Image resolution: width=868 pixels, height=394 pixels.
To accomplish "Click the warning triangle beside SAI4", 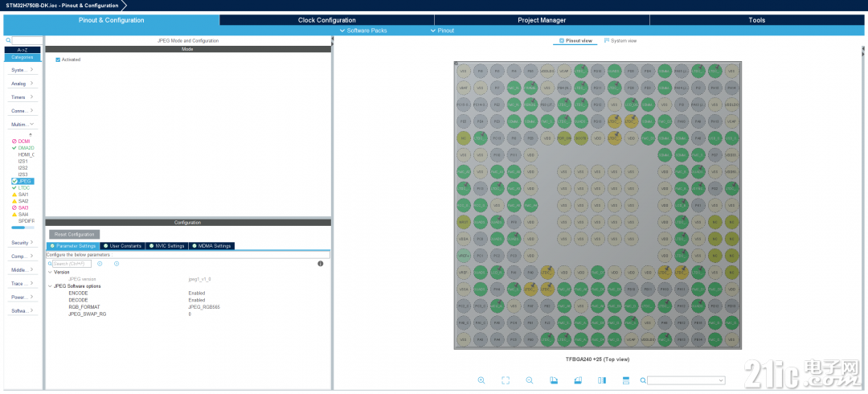I will [x=14, y=215].
